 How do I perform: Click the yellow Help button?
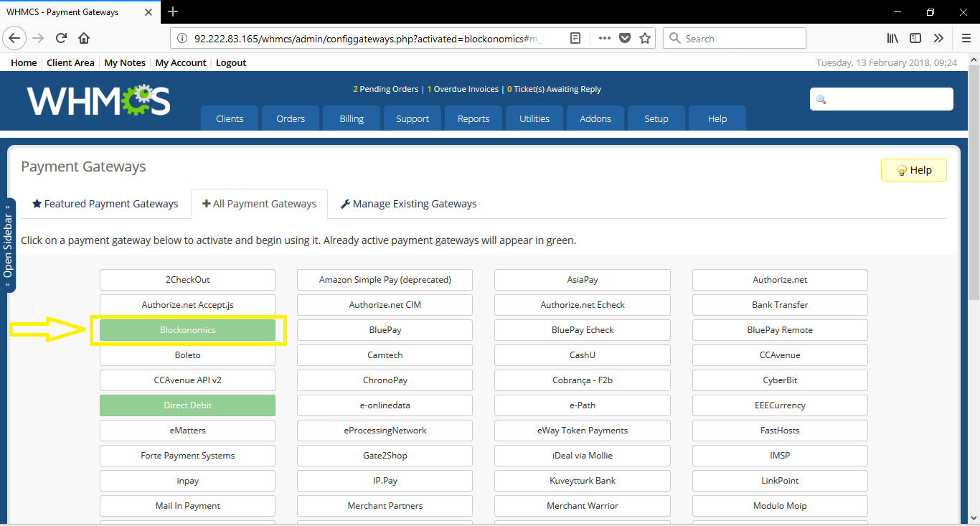coord(914,170)
